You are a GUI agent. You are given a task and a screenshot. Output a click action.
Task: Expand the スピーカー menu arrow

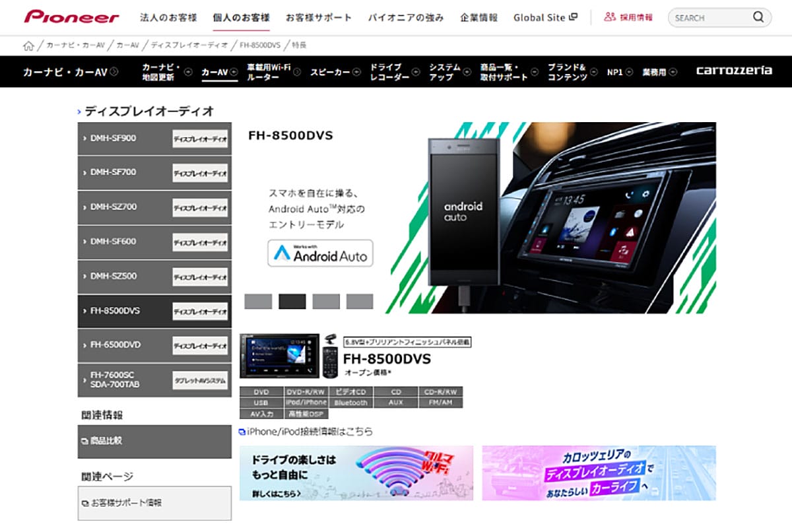356,72
